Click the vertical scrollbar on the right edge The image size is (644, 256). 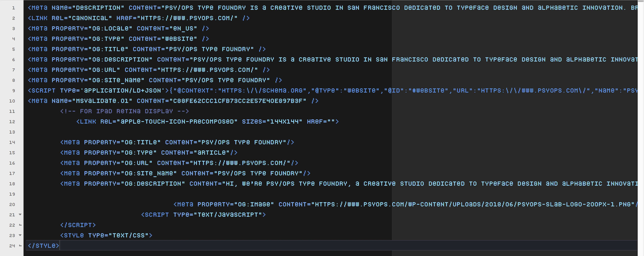pos(641,128)
